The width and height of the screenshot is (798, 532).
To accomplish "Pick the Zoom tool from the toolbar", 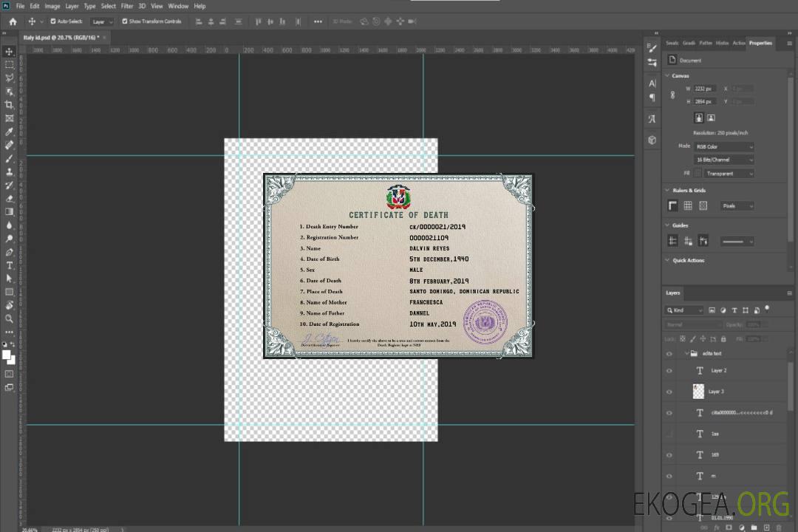I will (10, 318).
